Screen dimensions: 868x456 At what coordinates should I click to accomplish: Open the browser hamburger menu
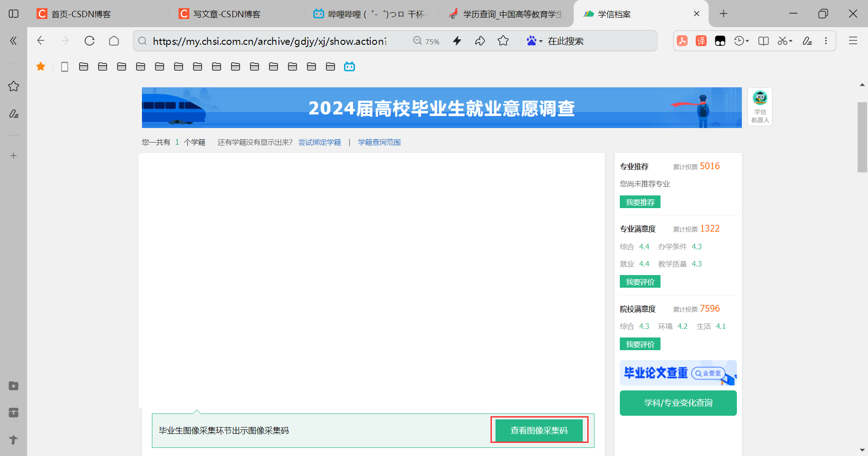[x=853, y=41]
